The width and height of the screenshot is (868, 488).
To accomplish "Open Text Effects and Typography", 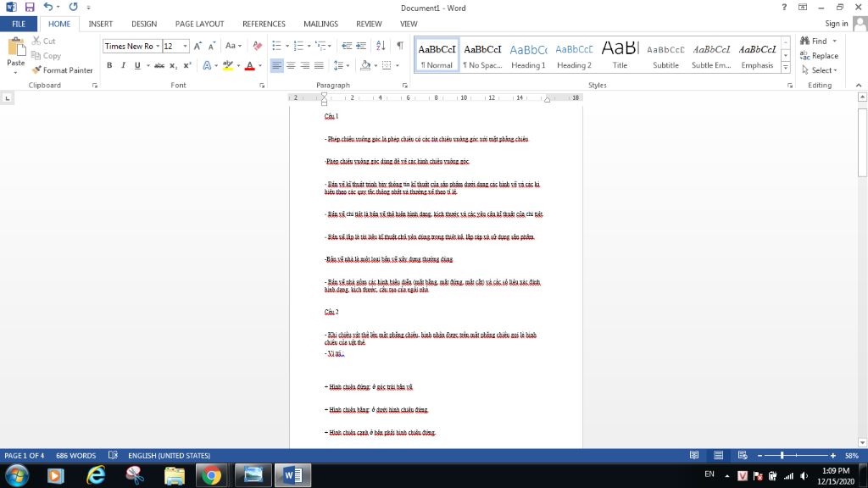I will (x=207, y=65).
